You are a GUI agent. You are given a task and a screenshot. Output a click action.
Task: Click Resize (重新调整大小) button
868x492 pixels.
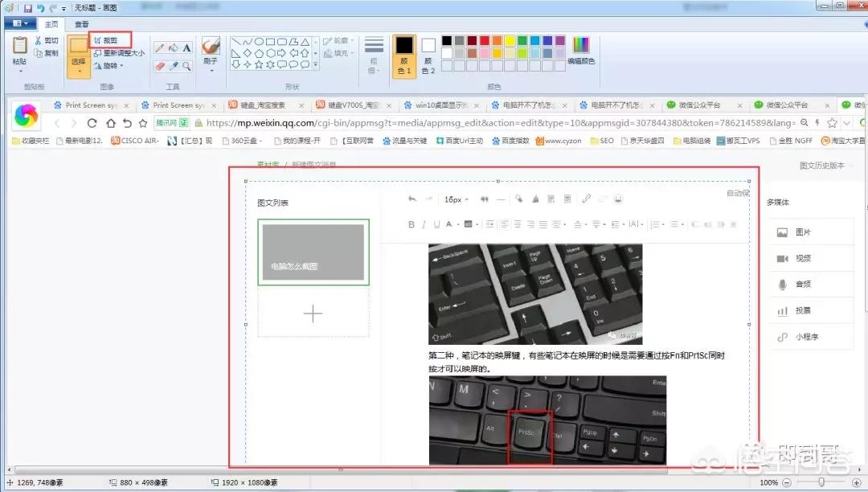coord(119,53)
